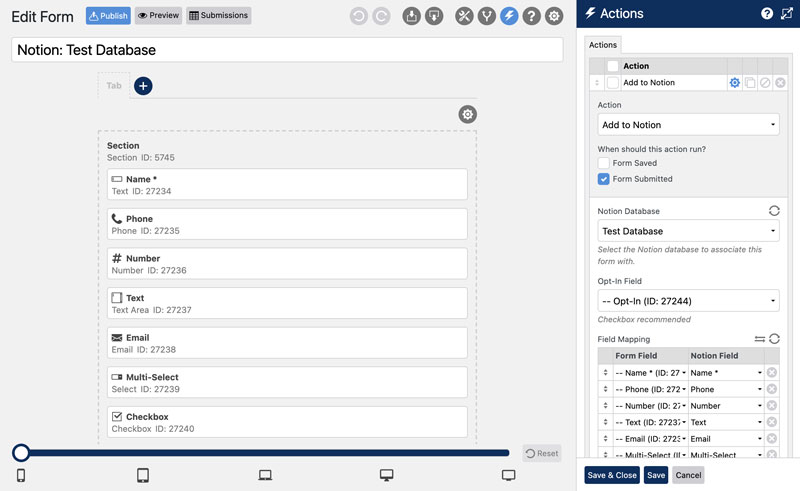Screen dimensions: 800x491
Task: Open the Submissions button
Action: coord(218,16)
